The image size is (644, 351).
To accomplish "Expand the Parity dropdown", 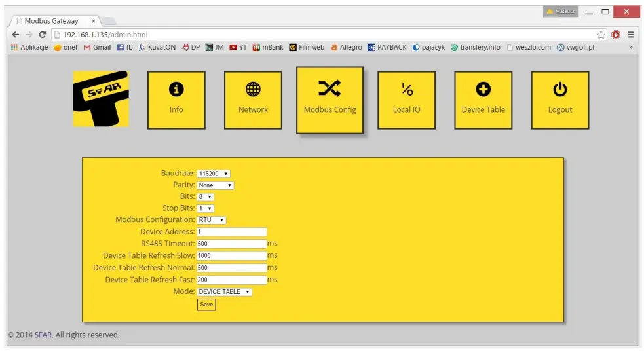I will pyautogui.click(x=216, y=185).
